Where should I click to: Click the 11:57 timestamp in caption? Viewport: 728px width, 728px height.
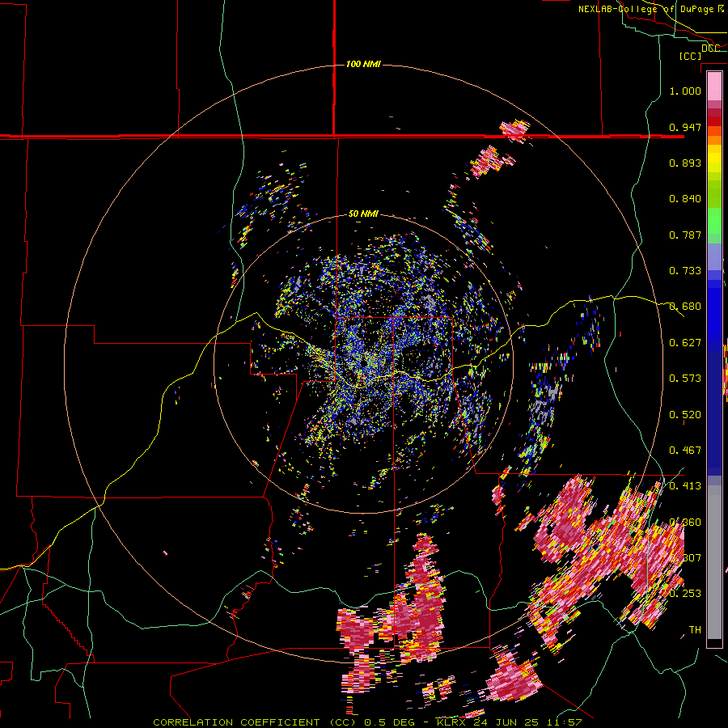point(563,722)
